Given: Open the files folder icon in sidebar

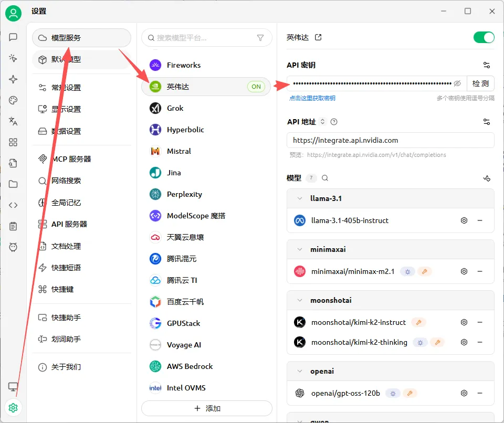Looking at the screenshot, I should click(13, 184).
